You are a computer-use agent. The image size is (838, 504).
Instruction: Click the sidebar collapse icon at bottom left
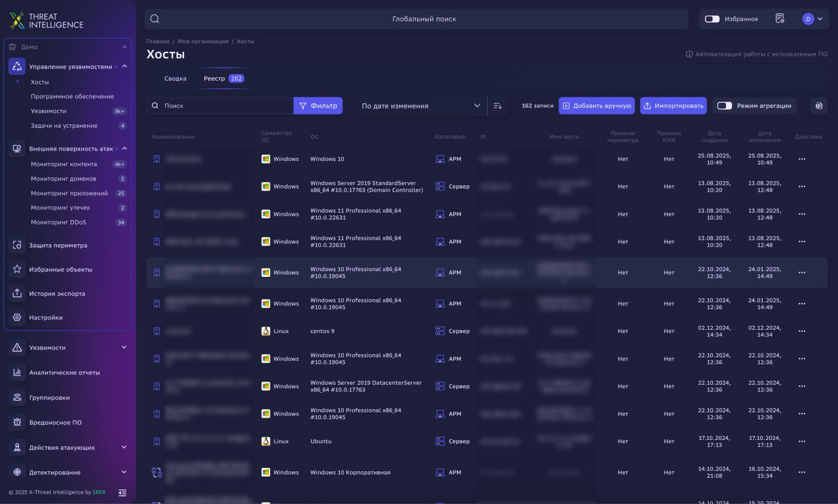(122, 492)
